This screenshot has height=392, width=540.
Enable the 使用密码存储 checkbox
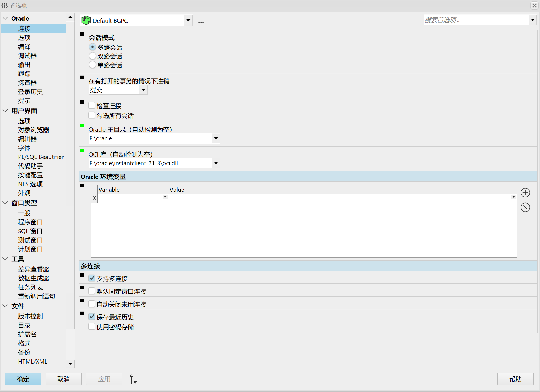92,327
